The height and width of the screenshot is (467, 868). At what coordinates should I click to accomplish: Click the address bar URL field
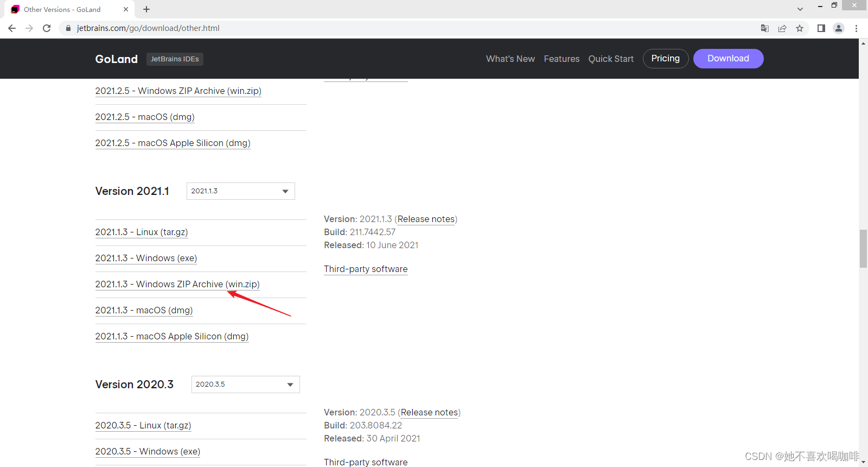pos(407,28)
